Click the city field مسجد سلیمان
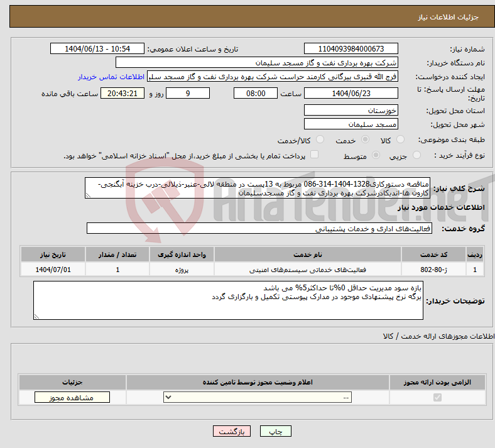495x448 pixels. [x=351, y=124]
